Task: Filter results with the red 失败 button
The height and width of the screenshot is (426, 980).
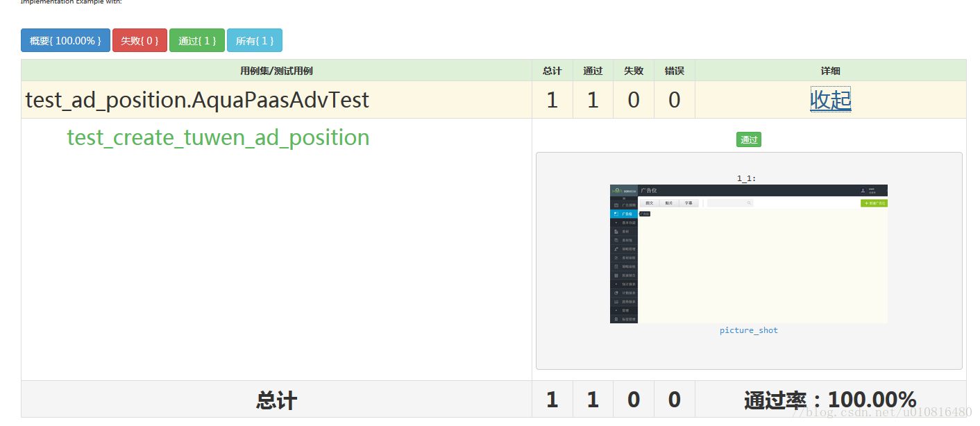Action: click(140, 41)
